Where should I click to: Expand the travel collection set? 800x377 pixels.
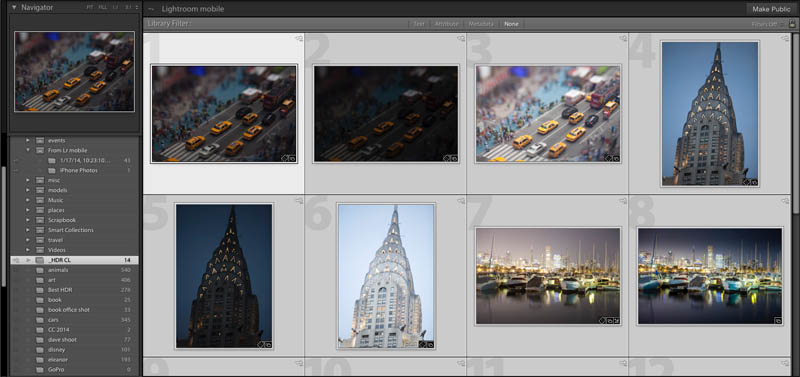[x=28, y=240]
